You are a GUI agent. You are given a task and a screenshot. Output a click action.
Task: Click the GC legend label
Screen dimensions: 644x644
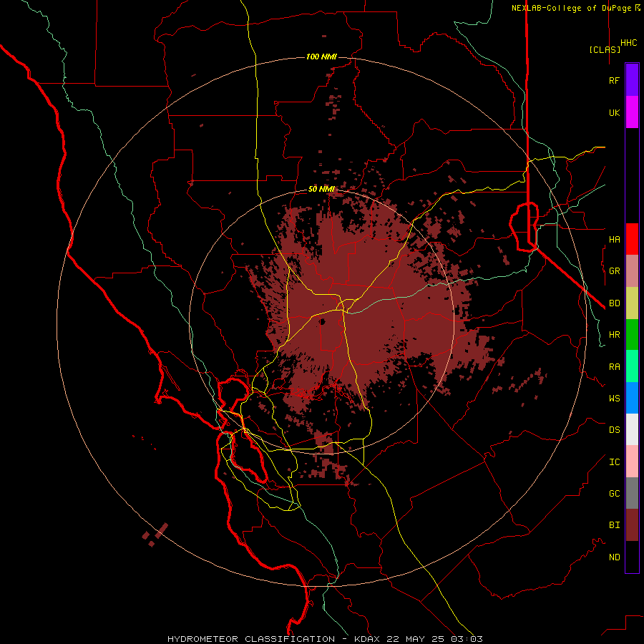[614, 494]
